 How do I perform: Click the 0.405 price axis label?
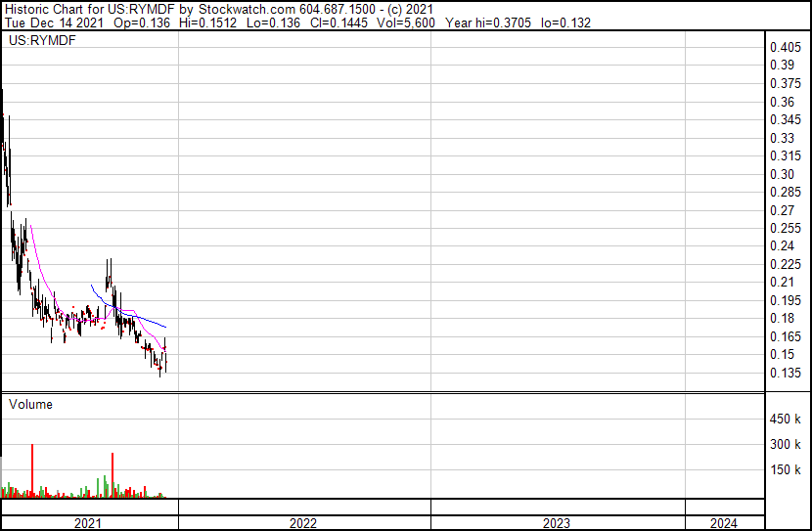[x=785, y=48]
